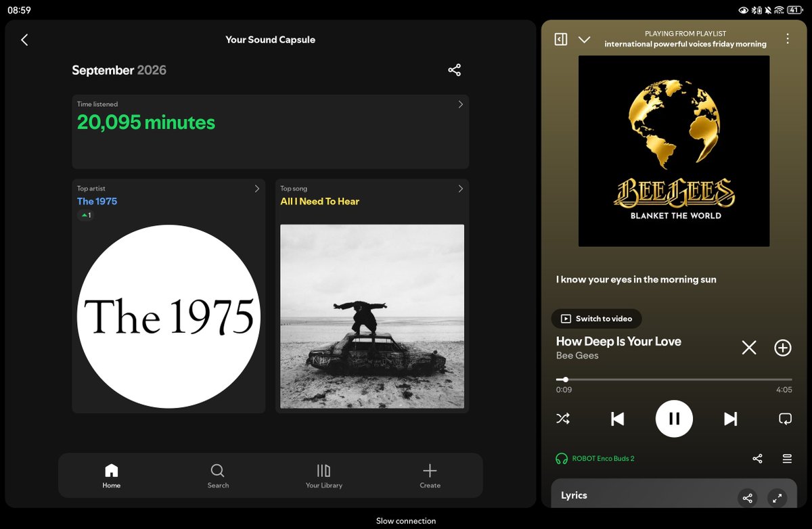Seek using the song progress bar
Screen dimensions: 812x529
[674, 379]
